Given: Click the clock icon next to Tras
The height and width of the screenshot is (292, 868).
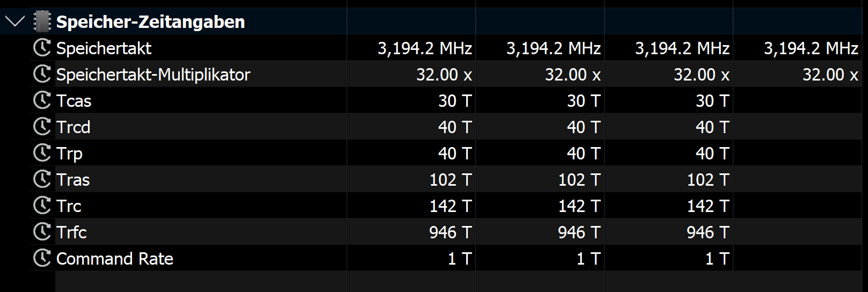Looking at the screenshot, I should point(42,179).
